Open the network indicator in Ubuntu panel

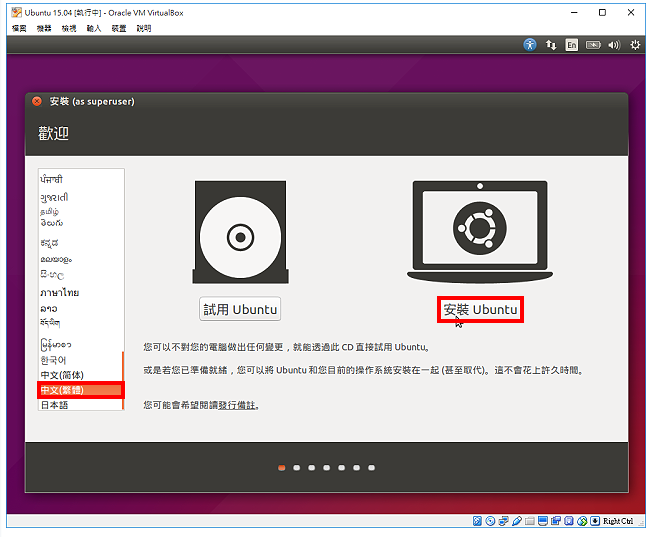click(x=551, y=45)
